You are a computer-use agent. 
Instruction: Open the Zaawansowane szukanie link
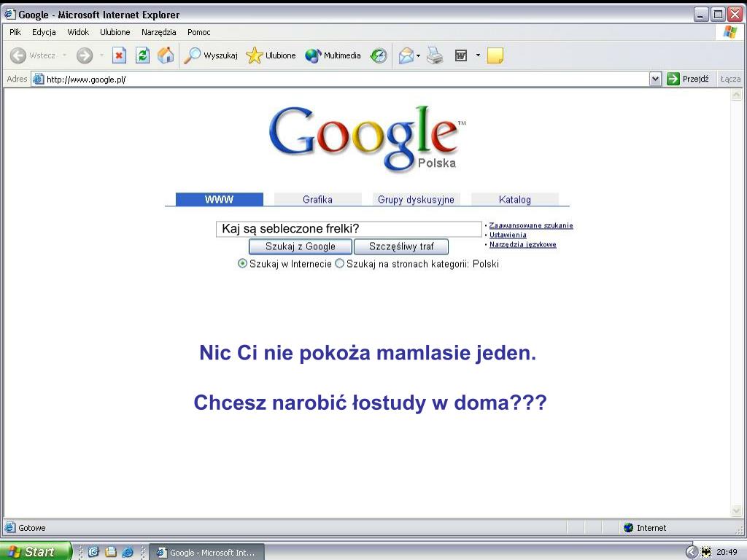coord(531,225)
